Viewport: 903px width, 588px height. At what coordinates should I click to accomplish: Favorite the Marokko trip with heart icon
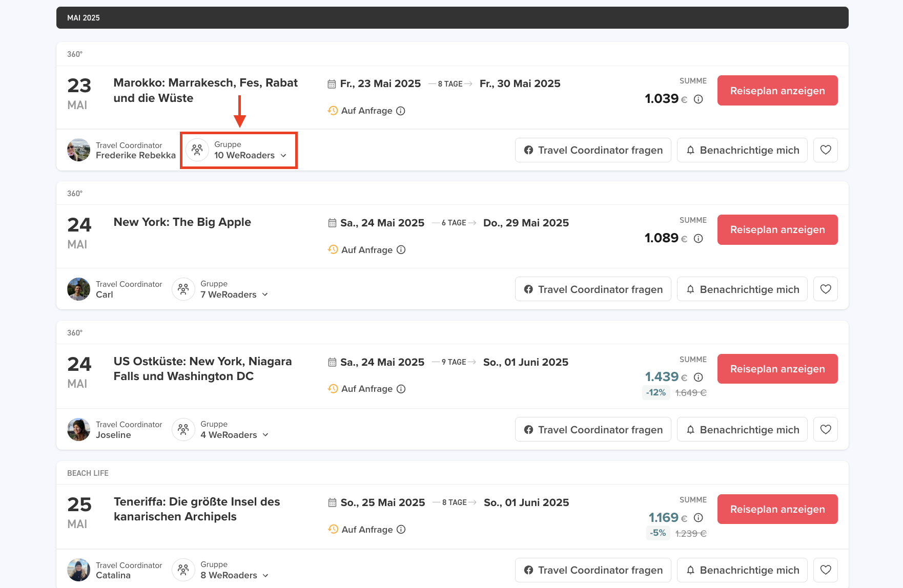[825, 150]
